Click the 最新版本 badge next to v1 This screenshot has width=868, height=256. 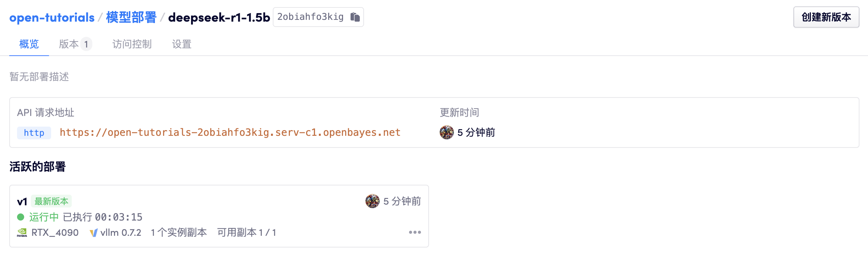pyautogui.click(x=51, y=201)
